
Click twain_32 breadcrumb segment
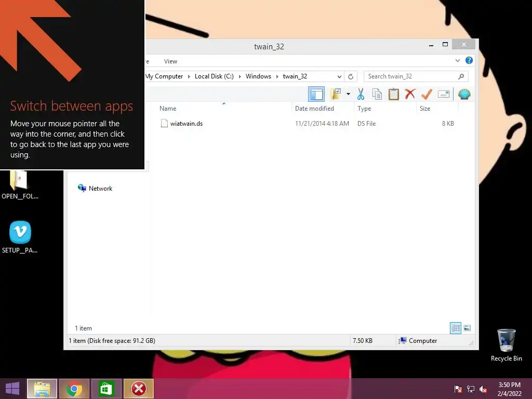coord(295,76)
